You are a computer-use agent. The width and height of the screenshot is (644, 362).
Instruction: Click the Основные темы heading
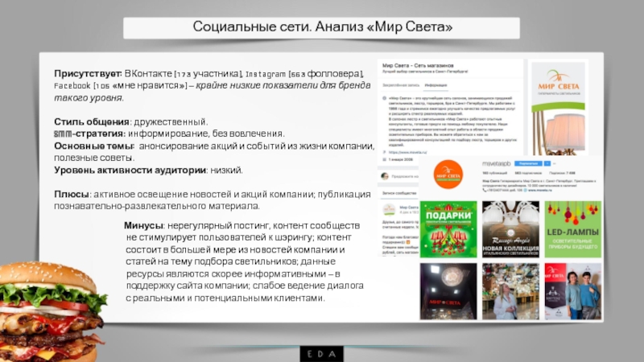pos(94,146)
